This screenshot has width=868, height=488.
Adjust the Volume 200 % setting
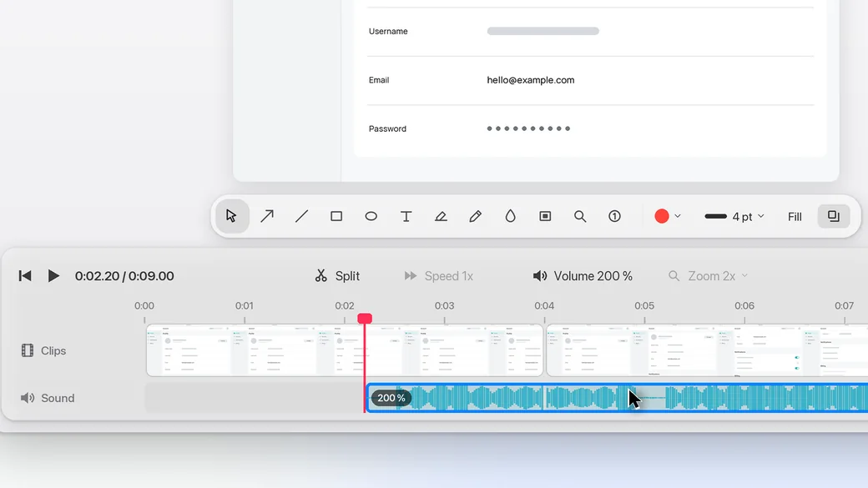[x=583, y=275]
